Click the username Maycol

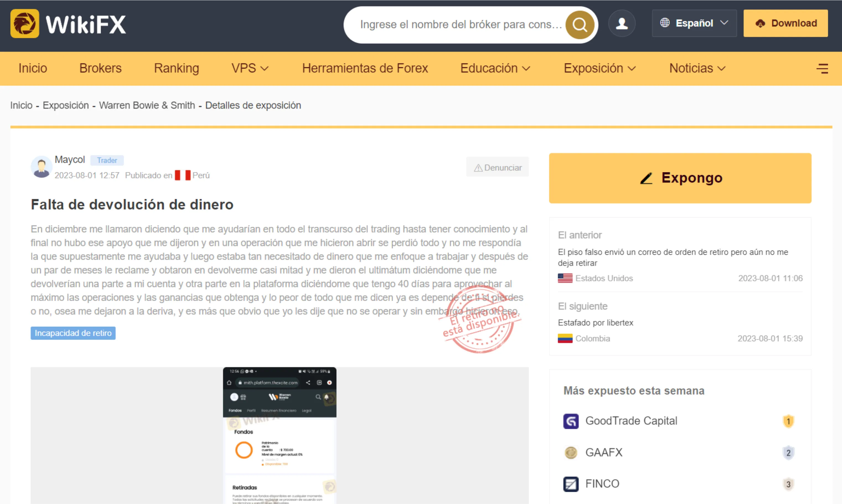(70, 159)
